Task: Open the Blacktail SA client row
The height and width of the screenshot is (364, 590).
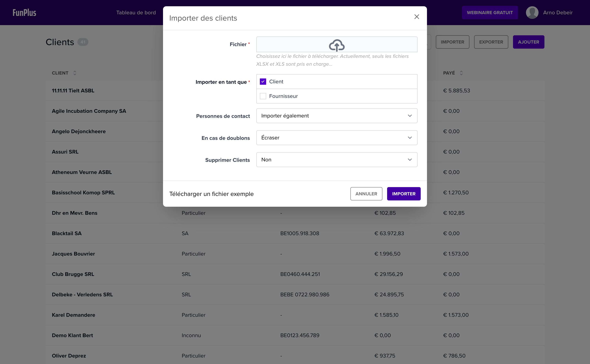Action: (x=67, y=233)
